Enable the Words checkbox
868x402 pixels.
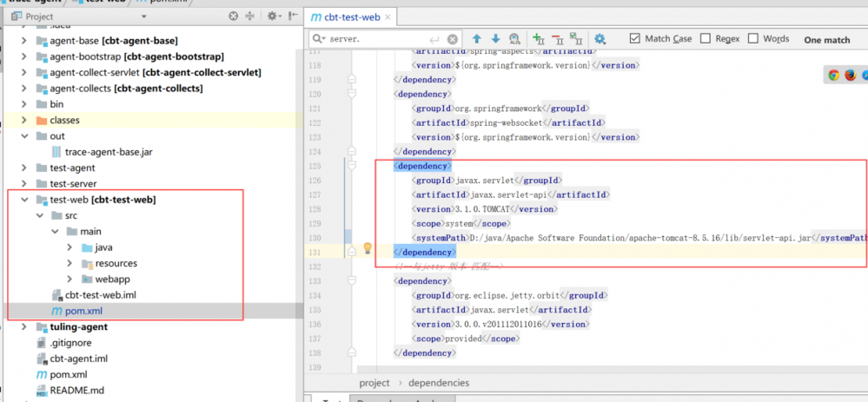point(753,39)
